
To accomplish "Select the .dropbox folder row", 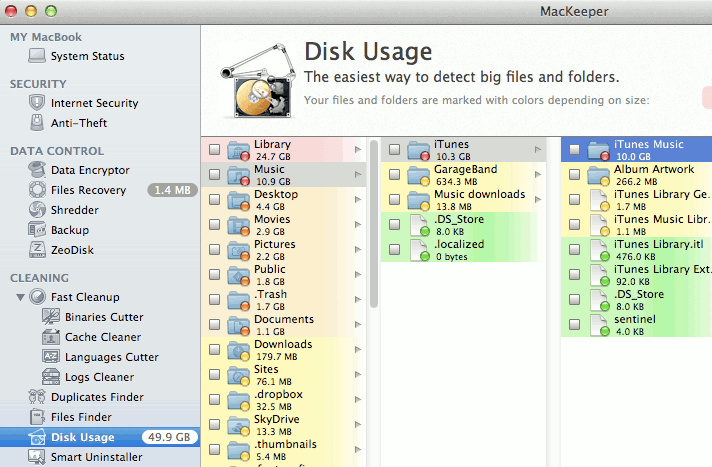I will (283, 399).
